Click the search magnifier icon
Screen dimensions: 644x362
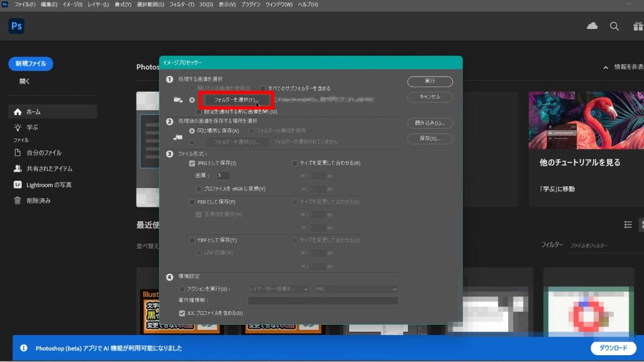(x=614, y=26)
